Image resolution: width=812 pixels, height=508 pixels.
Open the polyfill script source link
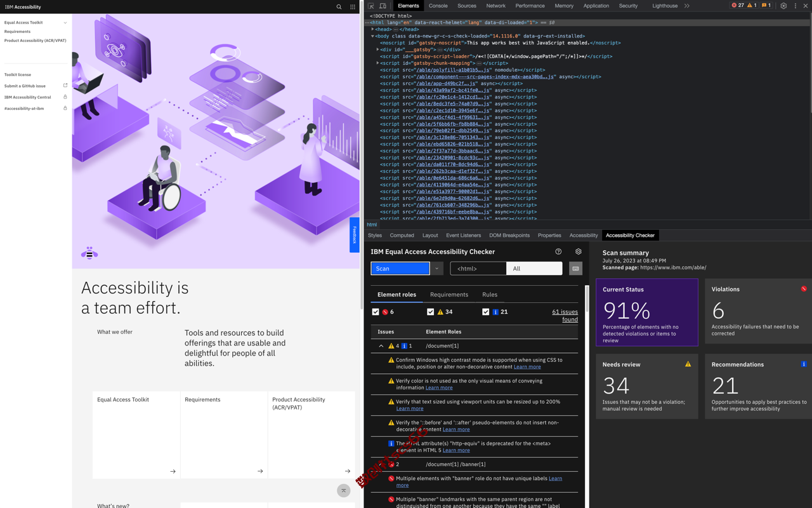pyautogui.click(x=452, y=70)
